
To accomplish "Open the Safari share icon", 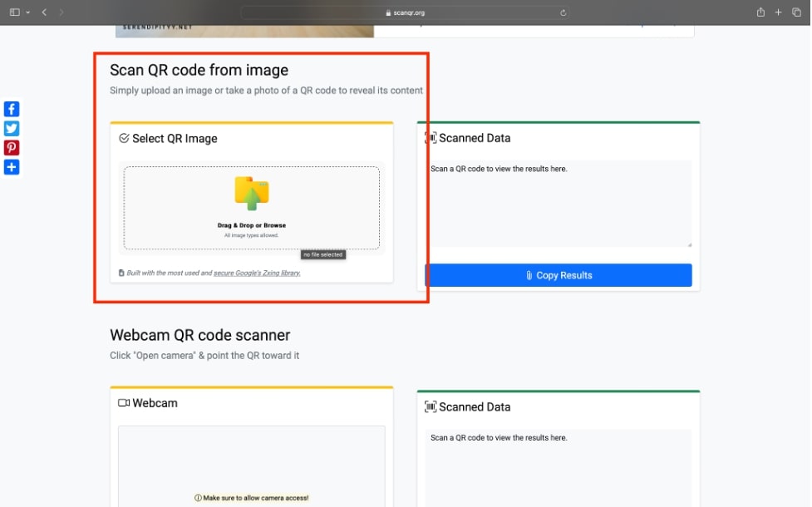I will (x=760, y=12).
